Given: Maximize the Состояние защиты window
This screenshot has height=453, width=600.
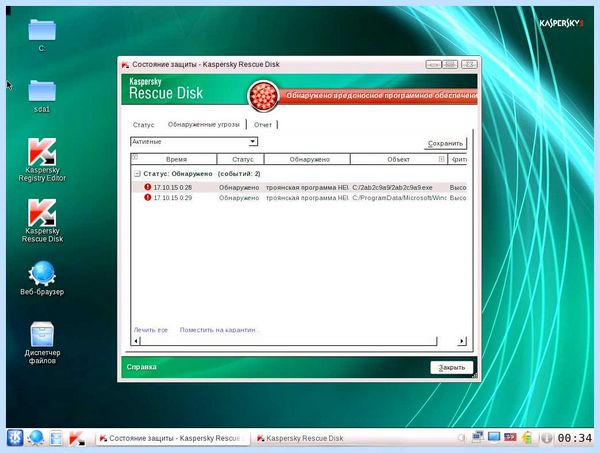Looking at the screenshot, I should 450,64.
